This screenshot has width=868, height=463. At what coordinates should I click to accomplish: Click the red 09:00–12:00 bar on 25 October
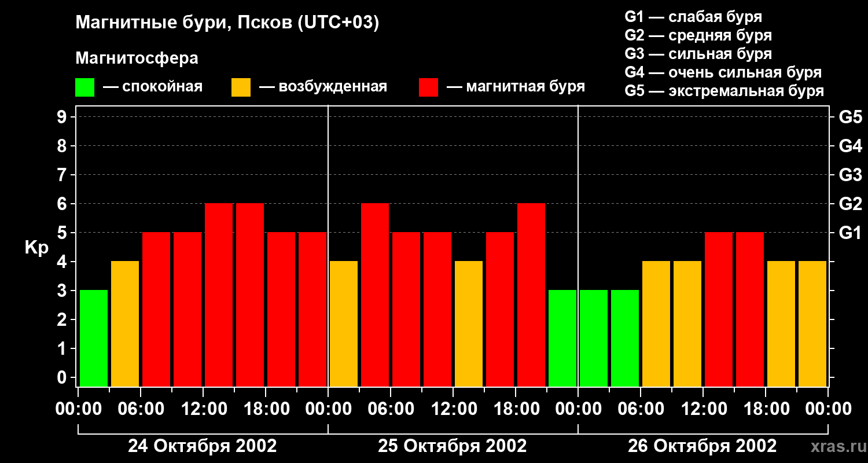click(x=437, y=309)
